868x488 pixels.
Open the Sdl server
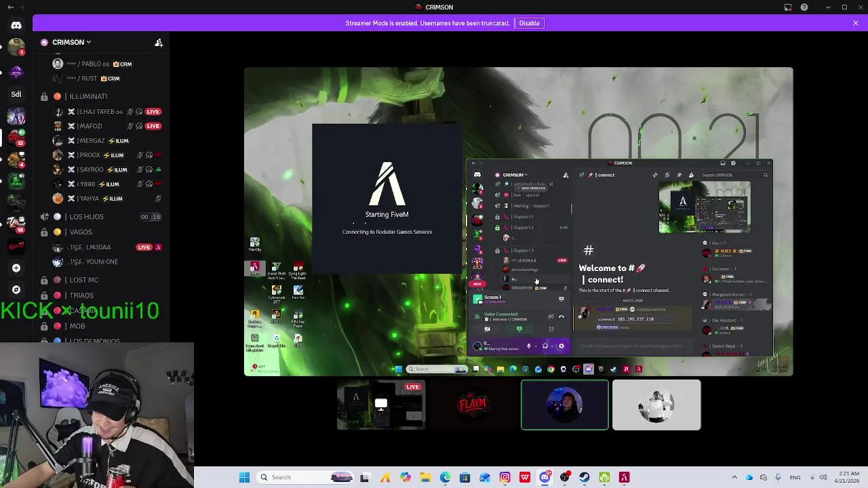point(16,94)
